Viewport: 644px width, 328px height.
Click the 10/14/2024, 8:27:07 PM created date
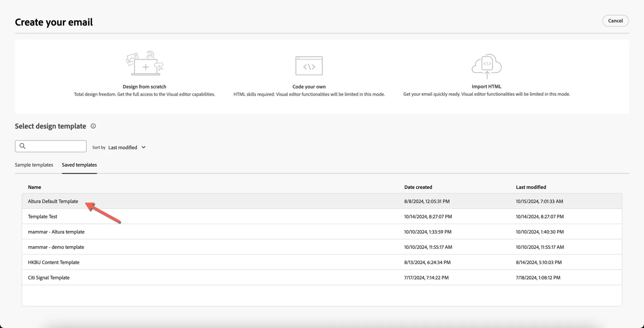coord(428,217)
